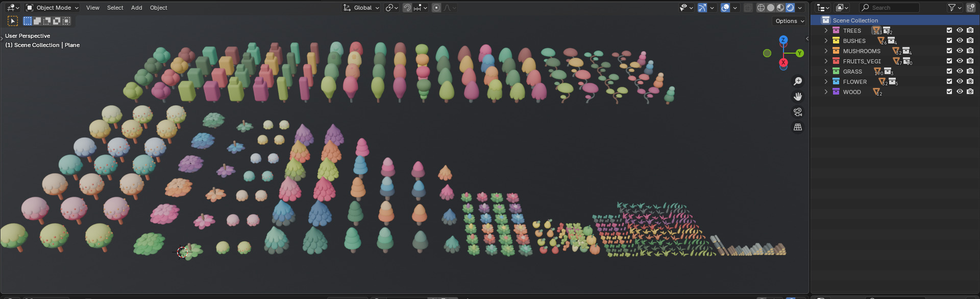Click the New Collection button in outliner
The image size is (980, 299).
pyautogui.click(x=971, y=8)
